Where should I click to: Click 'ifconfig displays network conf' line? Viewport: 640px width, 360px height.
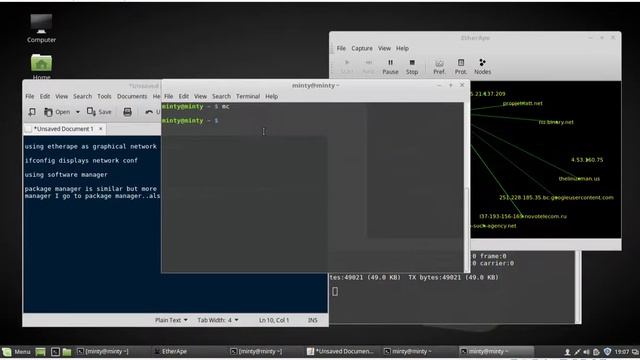(x=81, y=160)
